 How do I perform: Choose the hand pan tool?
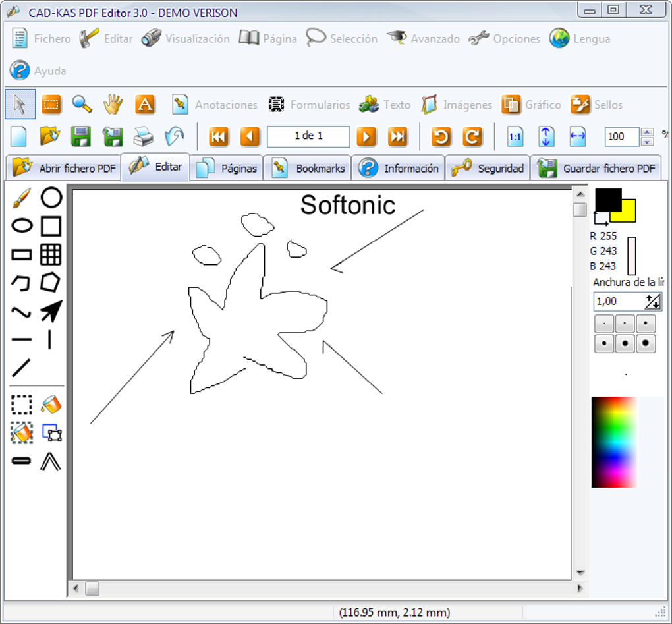pyautogui.click(x=113, y=104)
